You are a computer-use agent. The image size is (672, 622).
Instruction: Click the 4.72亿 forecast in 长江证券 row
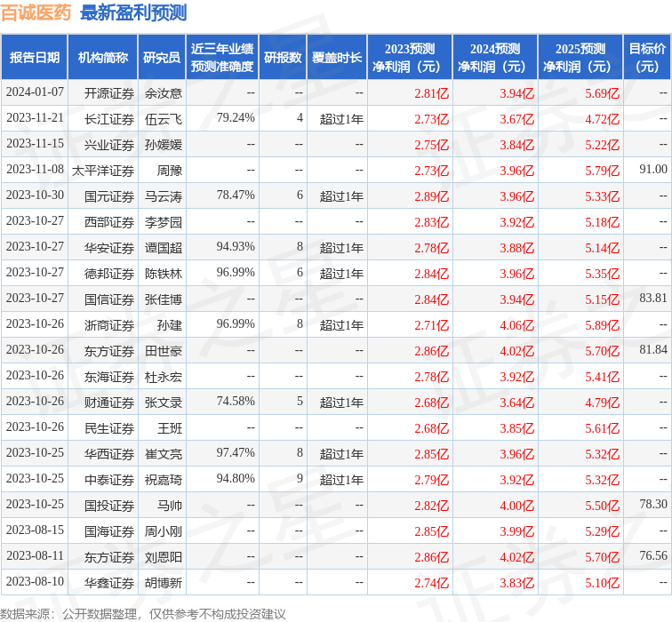[602, 119]
